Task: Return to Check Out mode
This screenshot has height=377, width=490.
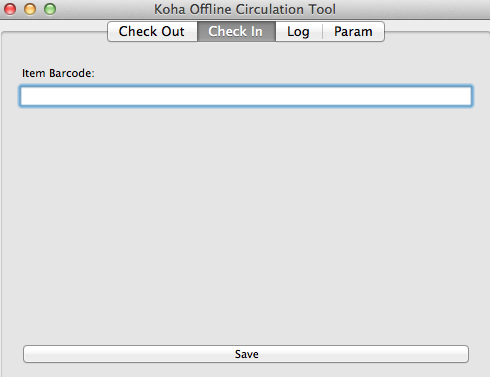Action: [x=152, y=32]
